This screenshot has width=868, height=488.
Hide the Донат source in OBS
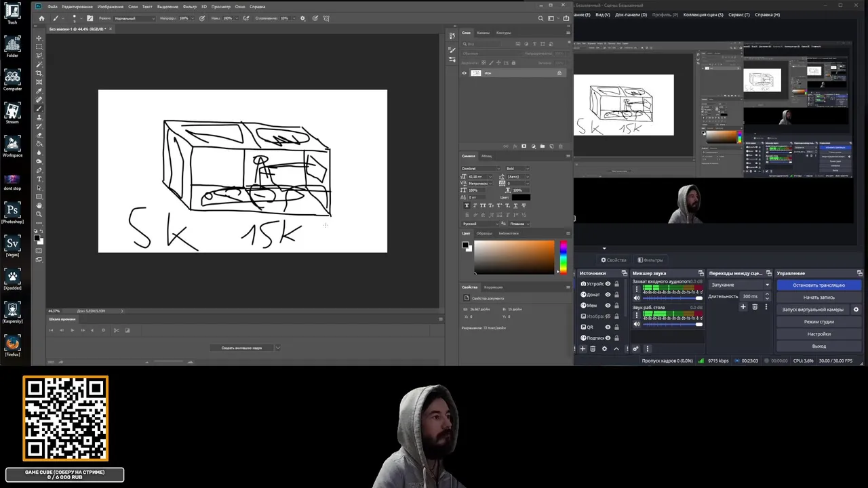608,295
